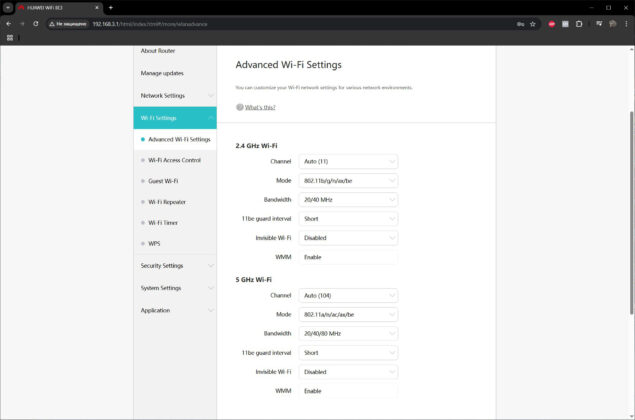
Task: Collapse the Wi-Fi Settings section
Action: (175, 118)
